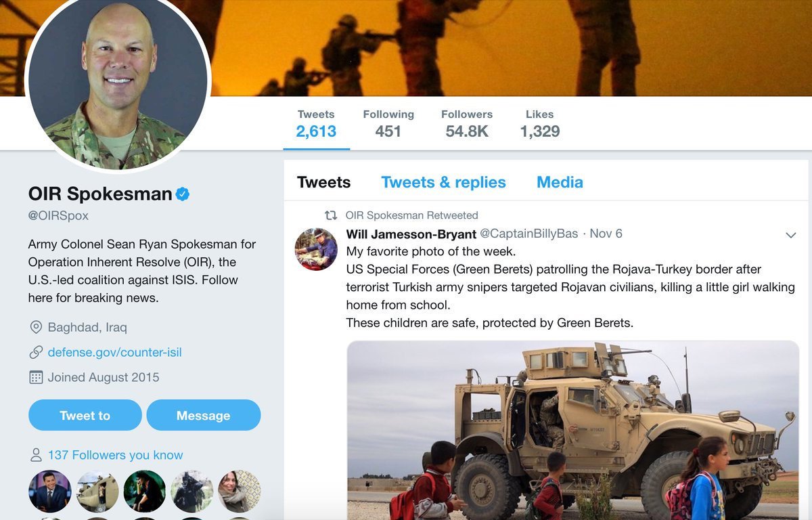Click the calendar icon beside Joined August 2015
This screenshot has width=812, height=520.
point(36,377)
